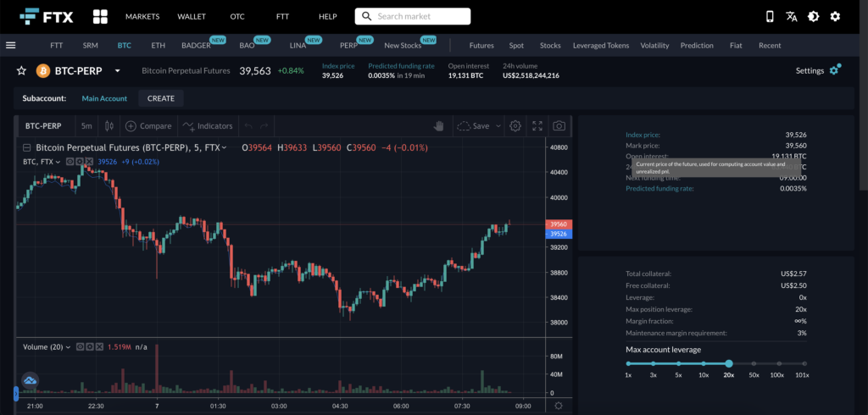
Task: Click the Index price header link
Action: click(338, 66)
